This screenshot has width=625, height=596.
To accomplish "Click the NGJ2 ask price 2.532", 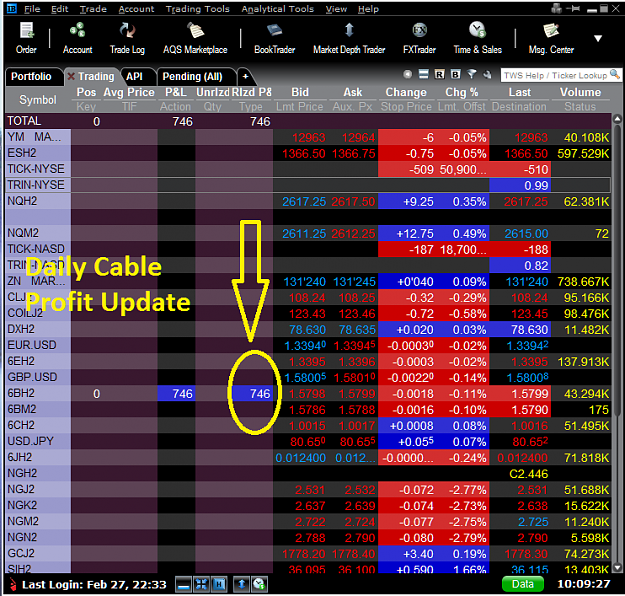I will click(360, 490).
